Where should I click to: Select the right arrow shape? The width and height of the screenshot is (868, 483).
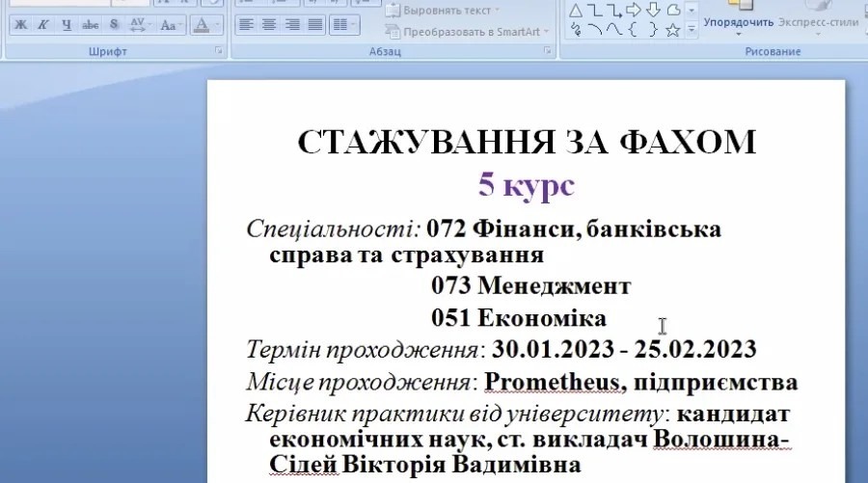coord(634,10)
